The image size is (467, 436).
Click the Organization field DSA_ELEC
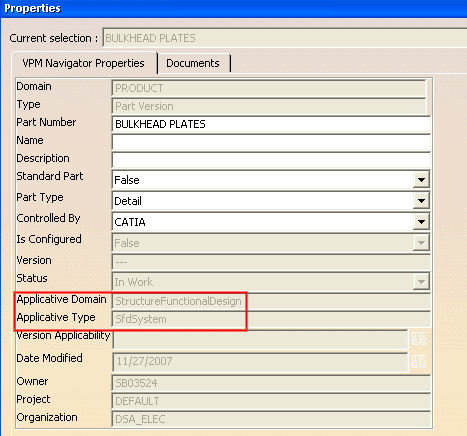point(271,419)
